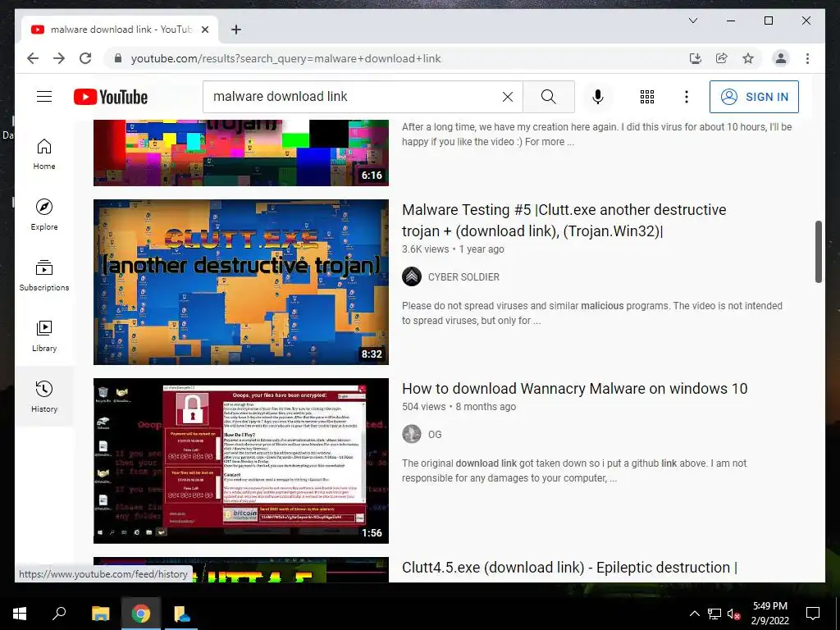Image resolution: width=840 pixels, height=630 pixels.
Task: Bookmark this page with the star icon
Action: click(x=748, y=58)
